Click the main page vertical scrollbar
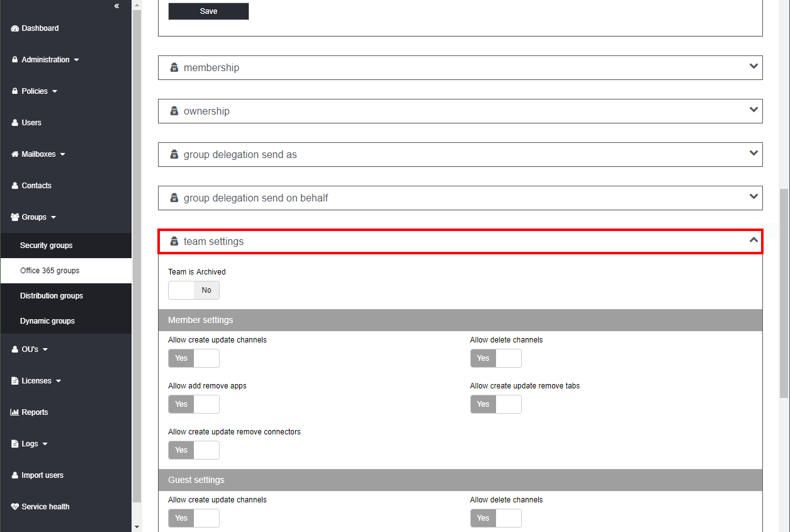 pyautogui.click(x=784, y=293)
